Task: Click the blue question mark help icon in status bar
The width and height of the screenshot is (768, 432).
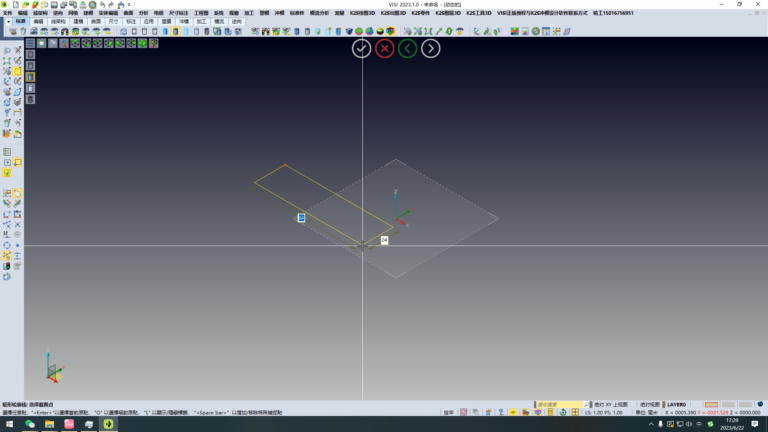Action: pyautogui.click(x=501, y=412)
